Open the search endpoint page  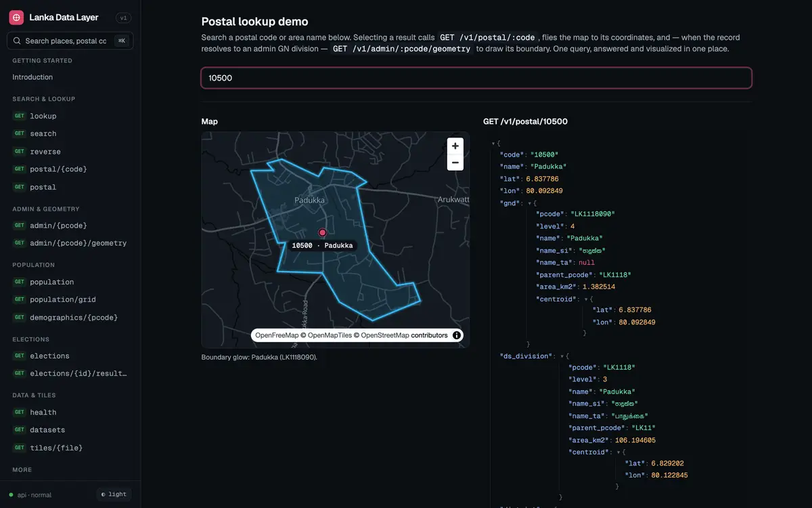tap(43, 134)
